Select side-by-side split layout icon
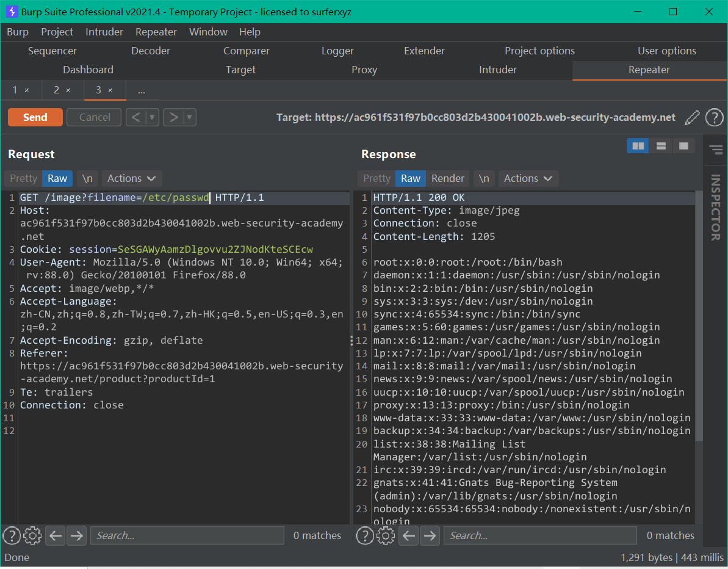The height and width of the screenshot is (569, 728). pyautogui.click(x=638, y=146)
